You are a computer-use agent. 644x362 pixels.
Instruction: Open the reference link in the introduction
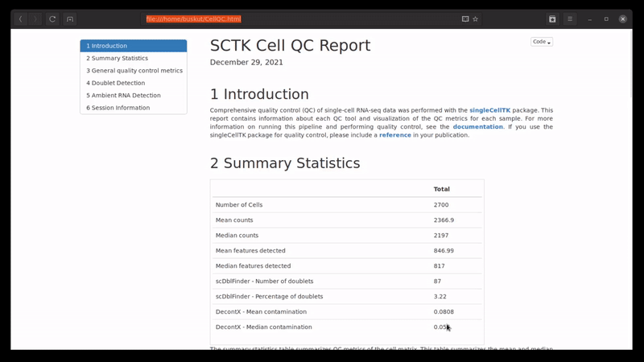(x=394, y=135)
